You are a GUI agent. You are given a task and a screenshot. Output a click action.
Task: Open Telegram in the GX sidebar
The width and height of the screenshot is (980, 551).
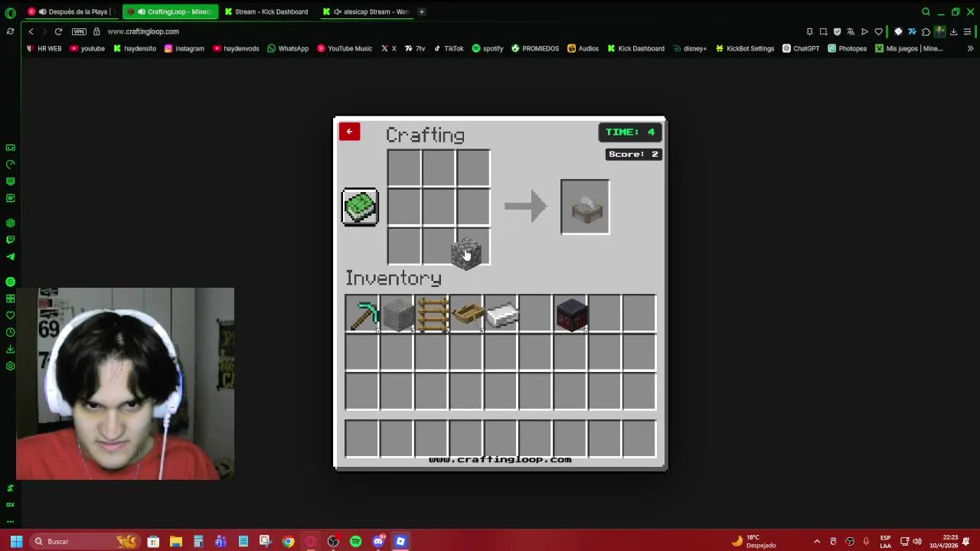[10, 256]
